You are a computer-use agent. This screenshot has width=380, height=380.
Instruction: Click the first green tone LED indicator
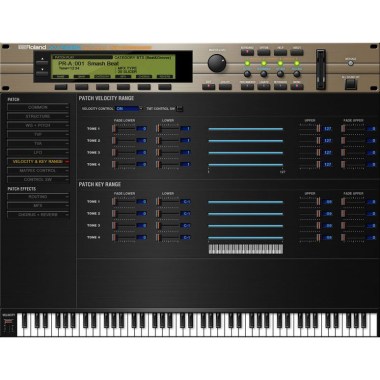[x=247, y=63]
